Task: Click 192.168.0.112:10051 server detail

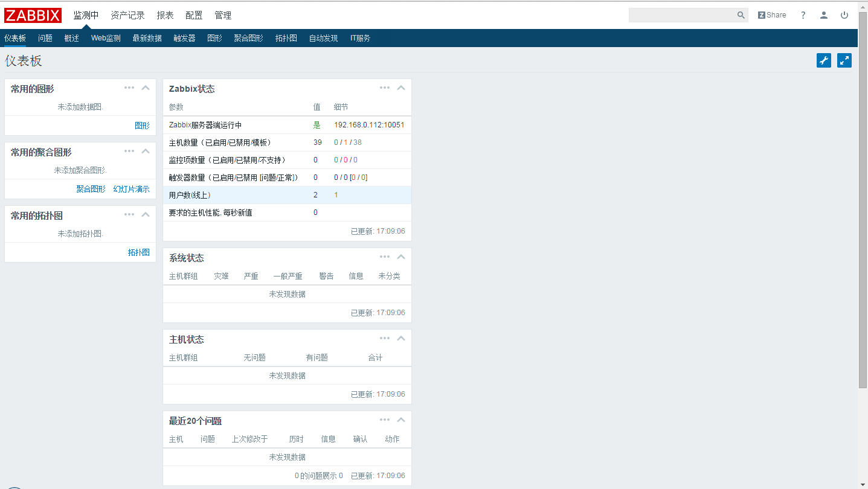Action: 369,125
